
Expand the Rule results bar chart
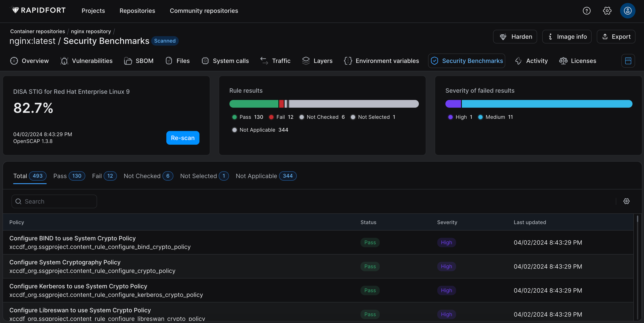pyautogui.click(x=324, y=103)
